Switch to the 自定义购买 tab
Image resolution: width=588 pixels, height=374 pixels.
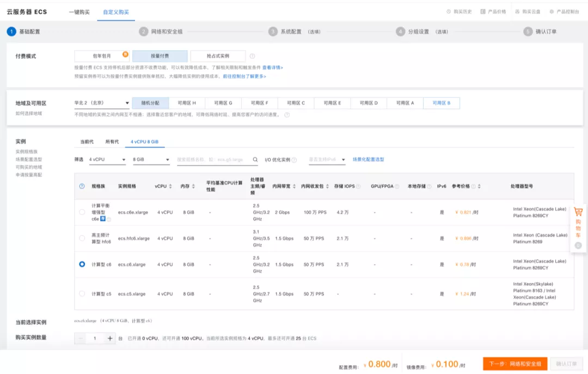[116, 12]
